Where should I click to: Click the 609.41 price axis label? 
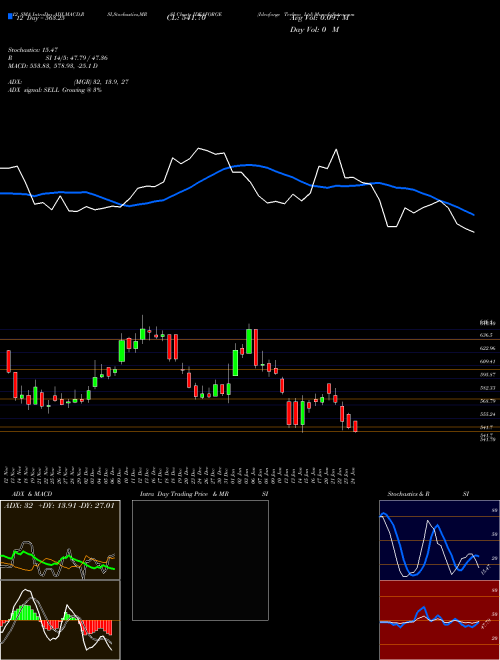click(x=487, y=361)
